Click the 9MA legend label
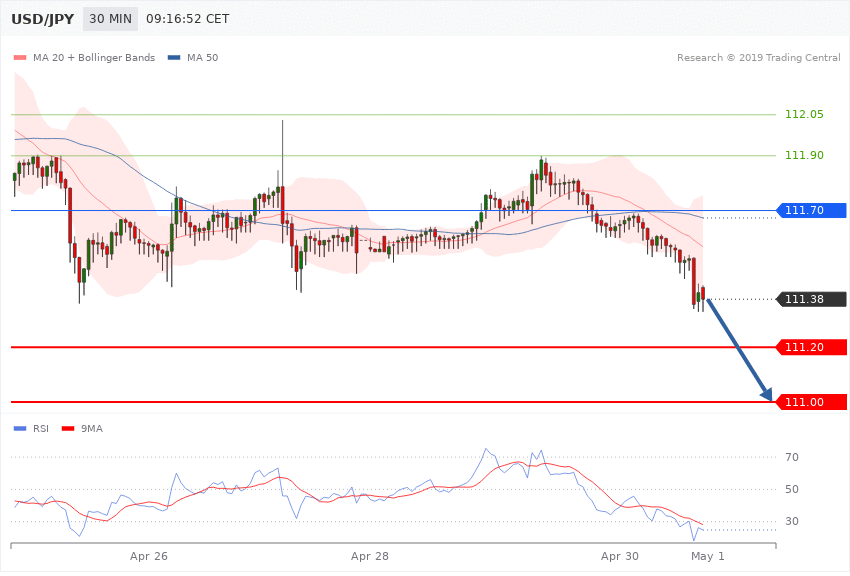 pyautogui.click(x=92, y=429)
